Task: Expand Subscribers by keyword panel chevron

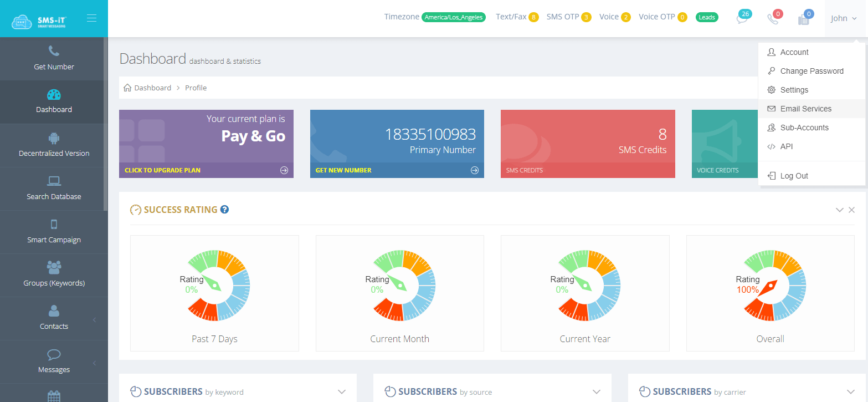Action: (x=342, y=391)
